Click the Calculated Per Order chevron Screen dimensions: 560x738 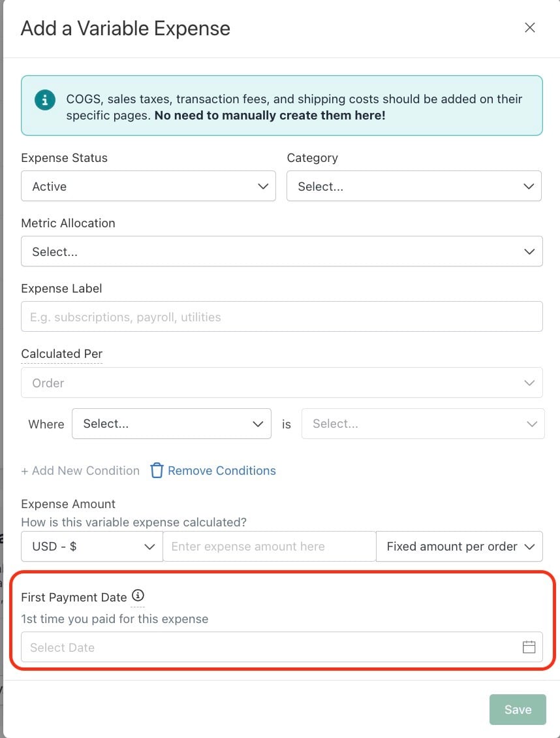click(x=529, y=383)
